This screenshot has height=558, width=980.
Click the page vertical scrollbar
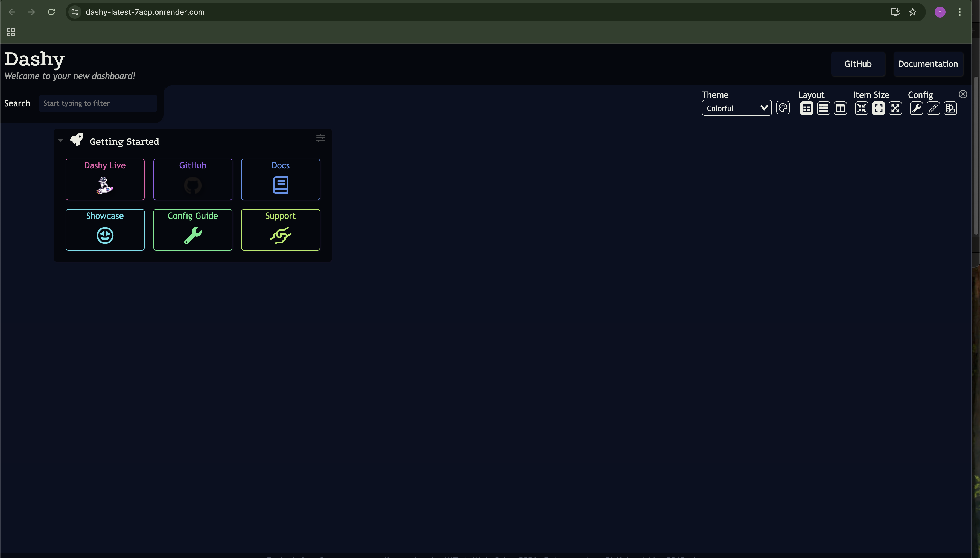[976, 155]
